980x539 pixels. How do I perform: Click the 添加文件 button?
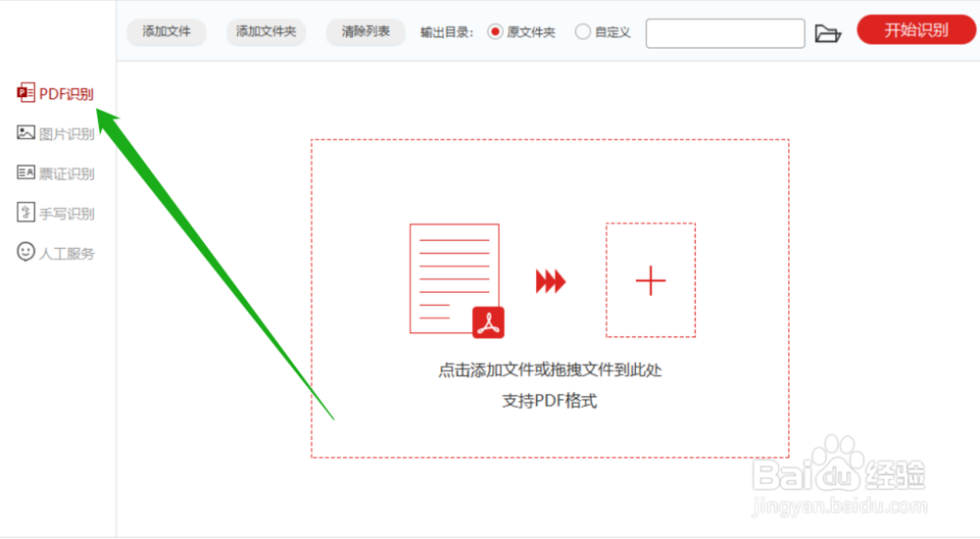click(x=167, y=32)
